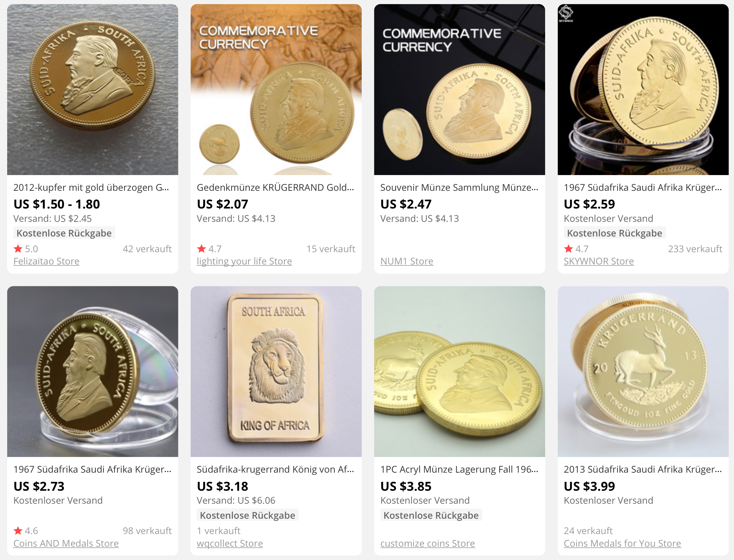Click the red 5.0 rating star

coord(18,249)
